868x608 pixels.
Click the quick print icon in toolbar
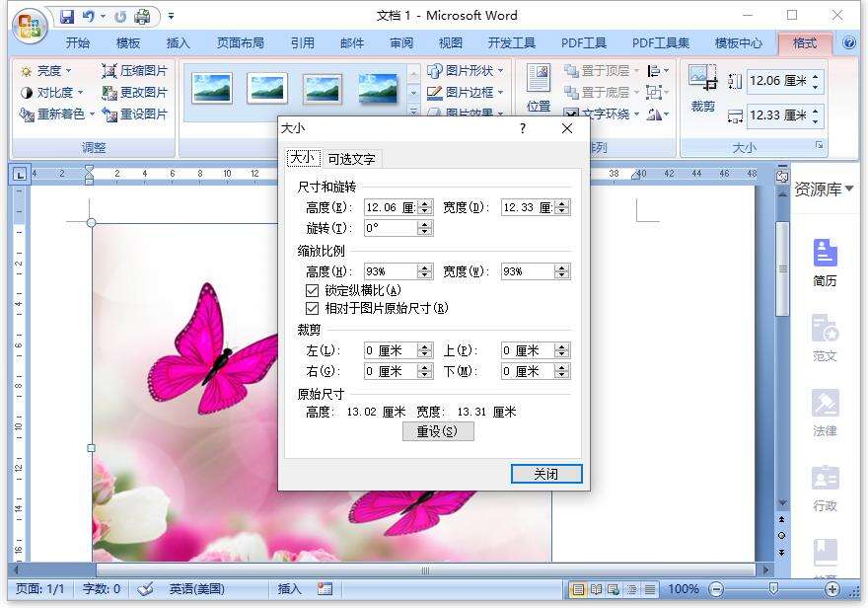coord(142,17)
